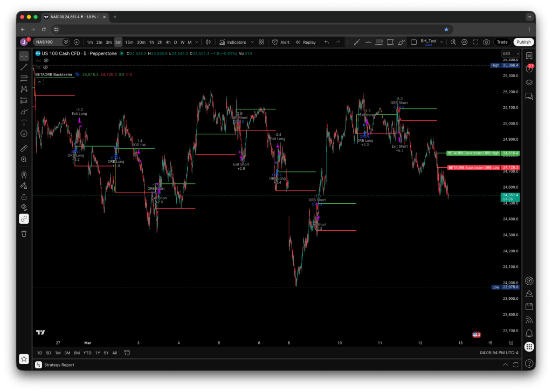
Task: Click the trash icon to remove objects
Action: coord(24,233)
